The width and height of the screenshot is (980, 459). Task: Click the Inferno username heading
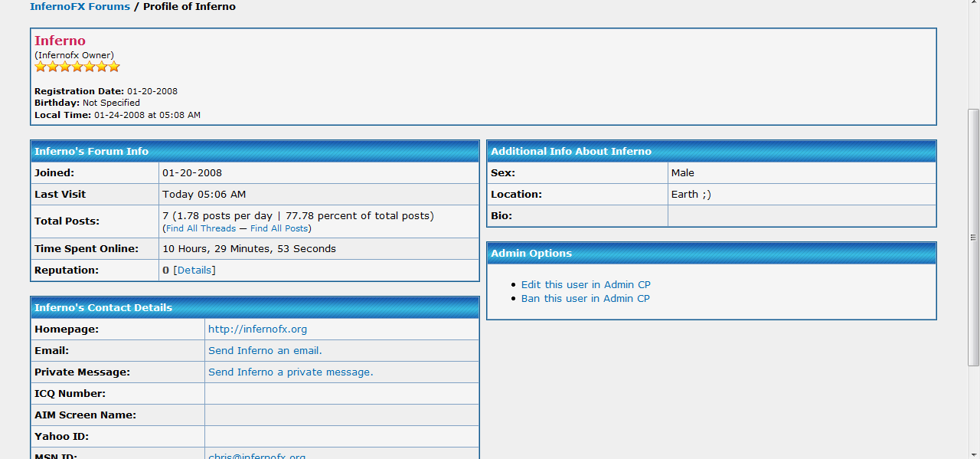pyautogui.click(x=60, y=41)
